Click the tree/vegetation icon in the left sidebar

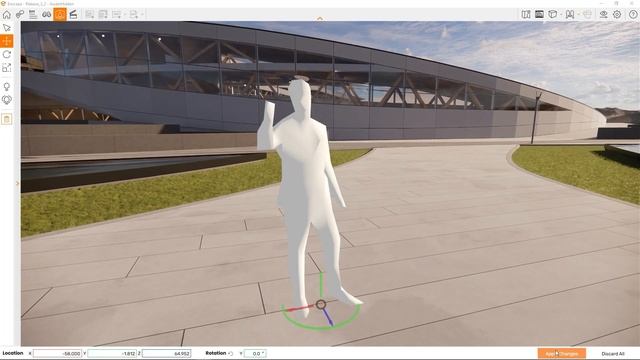7,100
